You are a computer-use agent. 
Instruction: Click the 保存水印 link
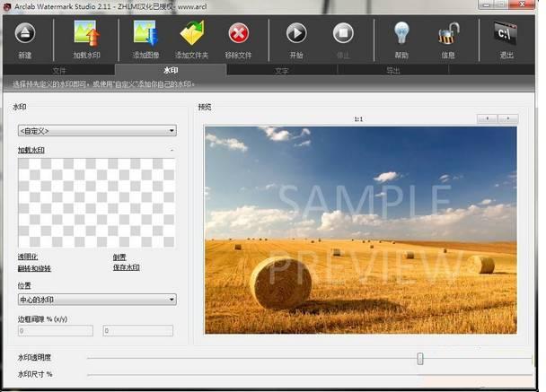click(126, 267)
